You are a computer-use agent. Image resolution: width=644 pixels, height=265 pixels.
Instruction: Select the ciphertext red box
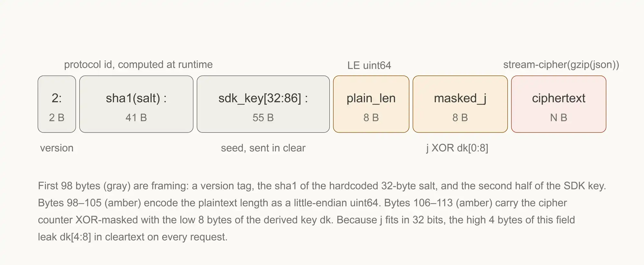(559, 104)
